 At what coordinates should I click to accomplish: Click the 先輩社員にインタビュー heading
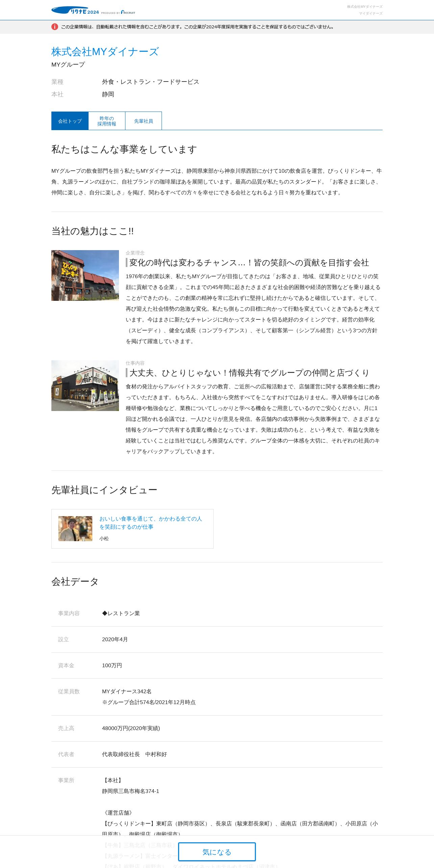(x=104, y=490)
